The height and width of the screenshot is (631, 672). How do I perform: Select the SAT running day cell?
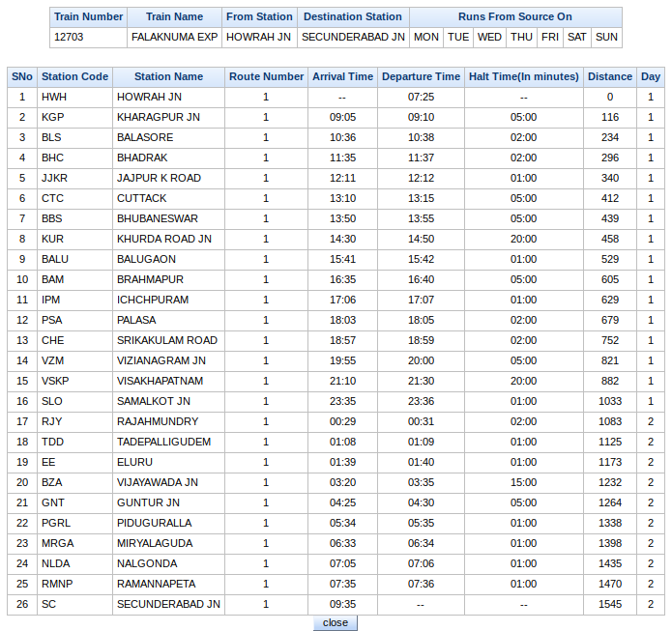pos(577,38)
